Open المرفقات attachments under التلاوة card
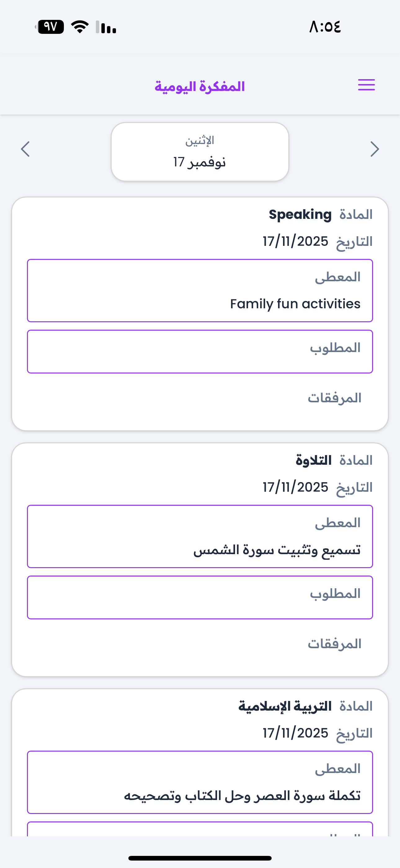The width and height of the screenshot is (400, 868). point(334,644)
